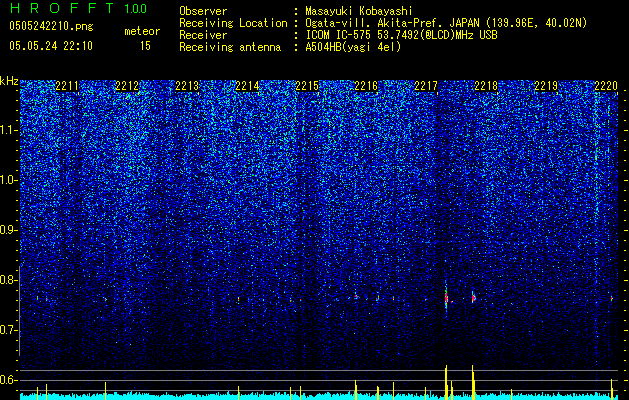This screenshot has height=400, width=629.
Task: Click the tallest yellow intensity spike after 2217
Action: [446, 382]
